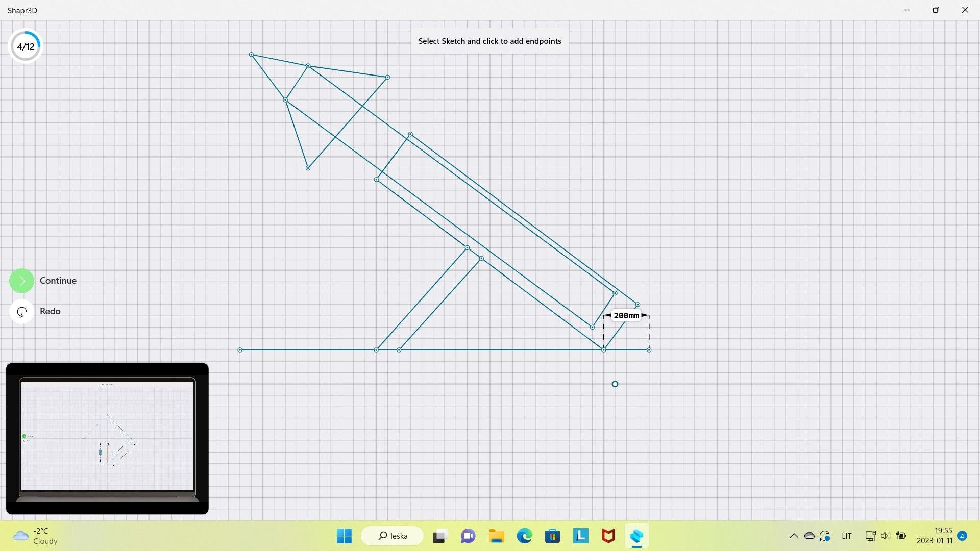The width and height of the screenshot is (980, 551).
Task: Expand hidden system tray icons chevron
Action: (x=794, y=536)
